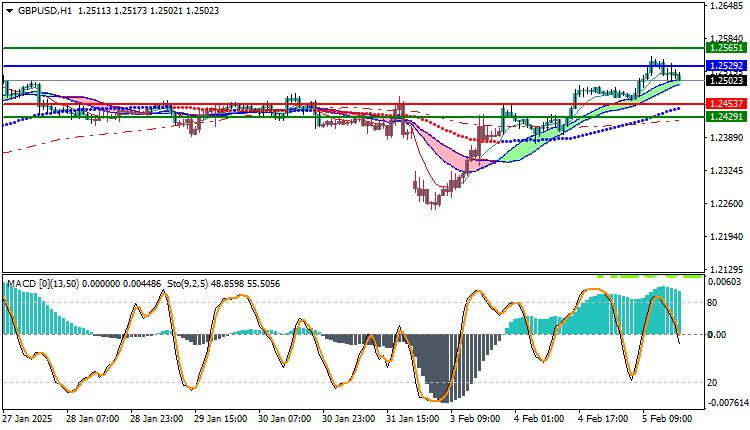
Task: Click the GBPUSD,H1 symbol title text
Action: (44, 11)
